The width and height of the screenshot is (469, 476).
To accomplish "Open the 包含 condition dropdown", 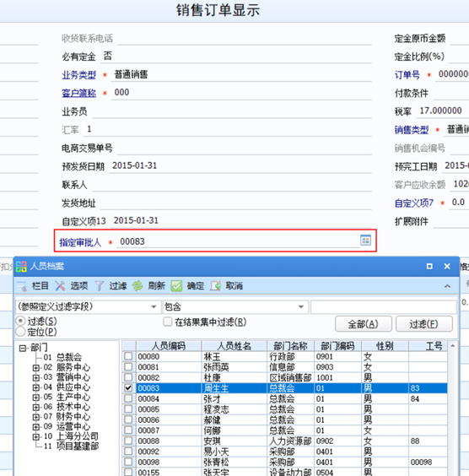I will 301,306.
